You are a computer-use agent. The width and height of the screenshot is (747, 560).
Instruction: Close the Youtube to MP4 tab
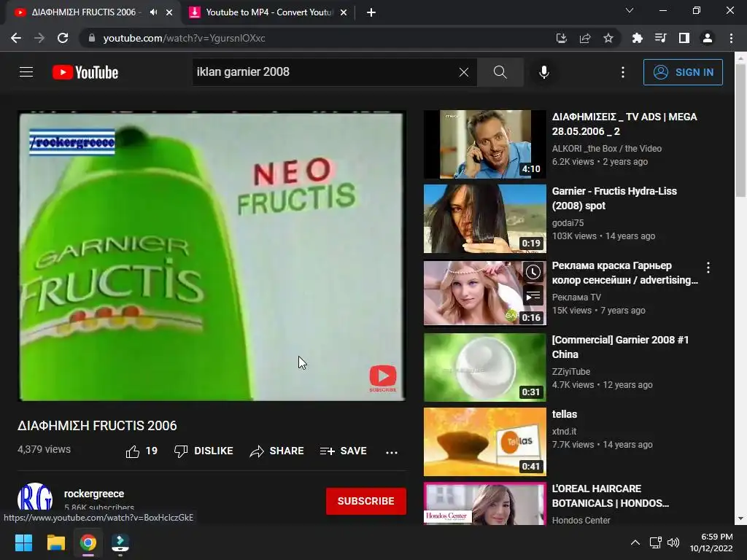(x=344, y=13)
